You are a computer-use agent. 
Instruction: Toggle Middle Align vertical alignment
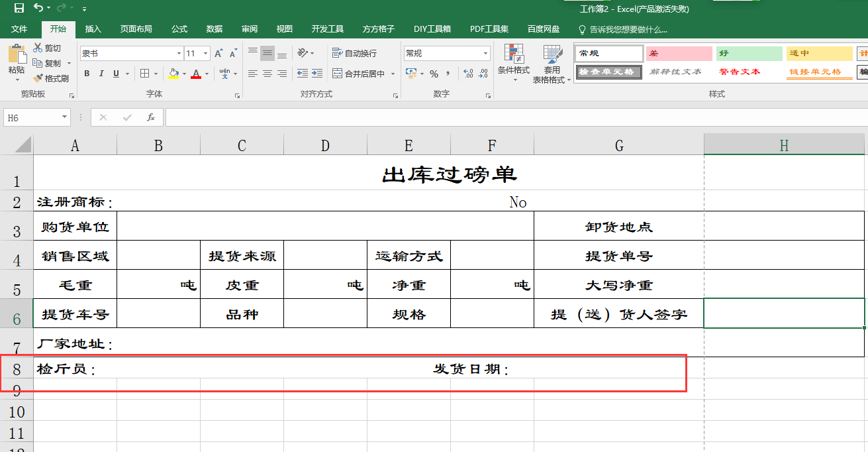click(x=267, y=53)
